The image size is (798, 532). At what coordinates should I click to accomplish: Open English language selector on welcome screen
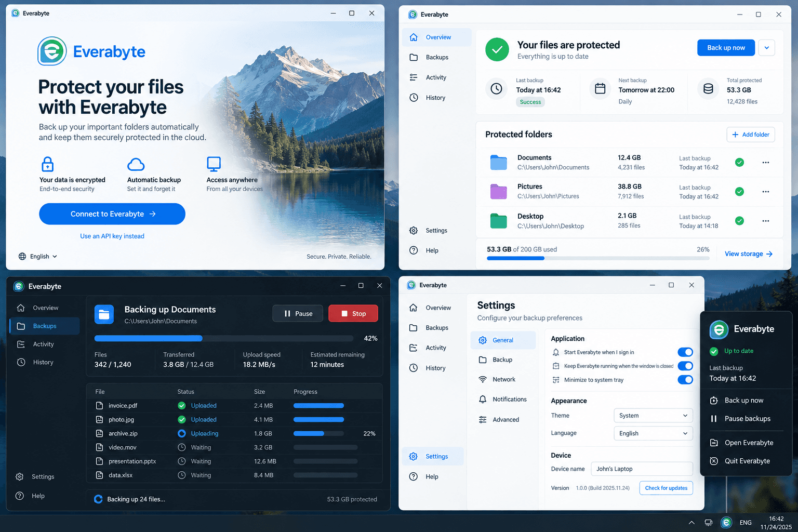(38, 257)
